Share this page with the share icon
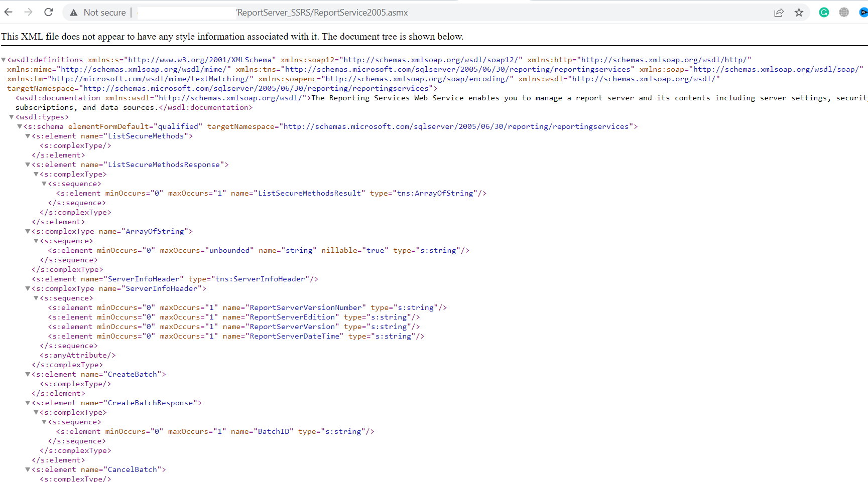 [x=779, y=13]
